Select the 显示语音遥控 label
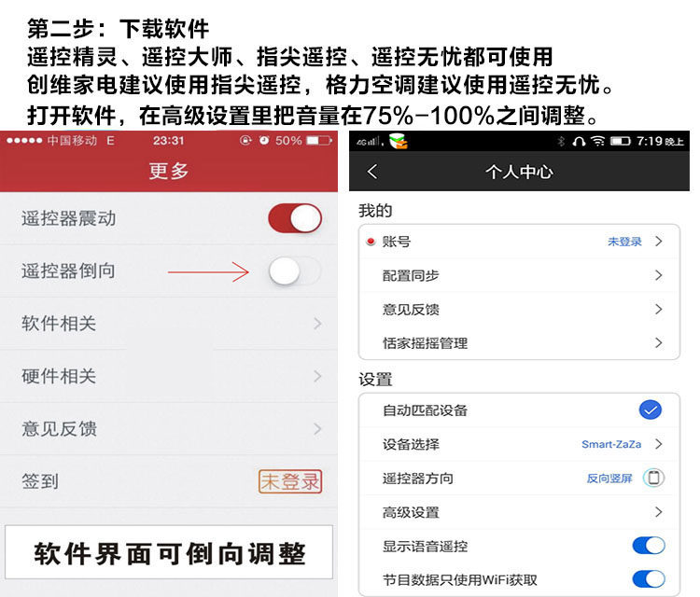 (425, 546)
